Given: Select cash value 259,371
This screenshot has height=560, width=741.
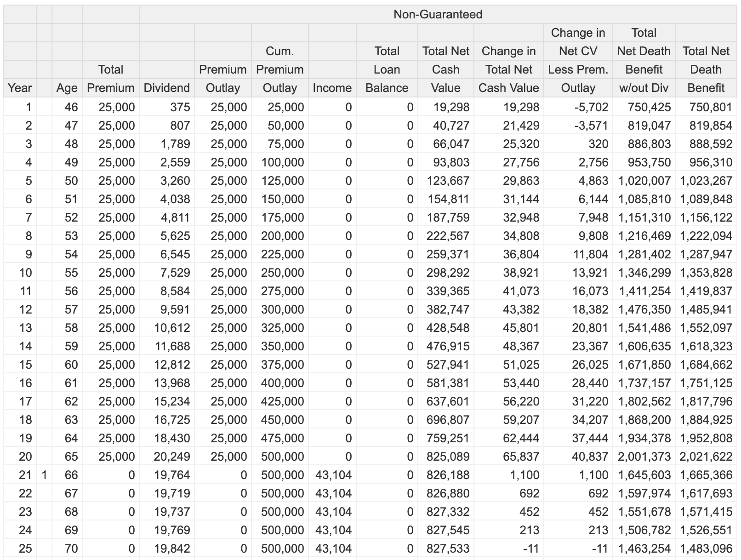Looking at the screenshot, I should coord(446,254).
